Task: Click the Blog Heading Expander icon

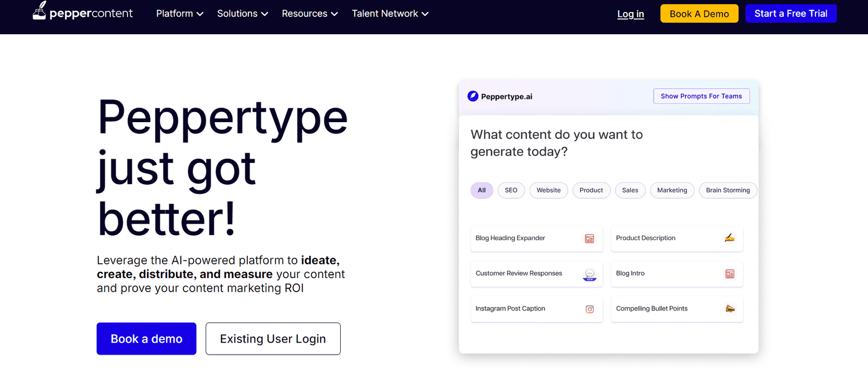Action: pyautogui.click(x=589, y=238)
